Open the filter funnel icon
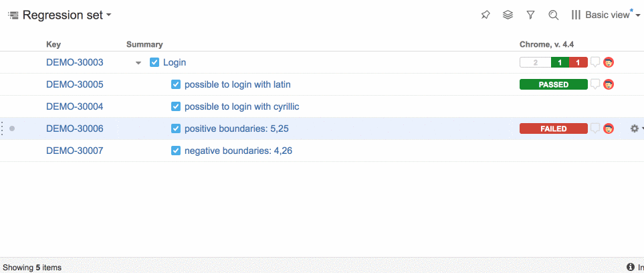Image resolution: width=644 pixels, height=273 pixels. (530, 15)
